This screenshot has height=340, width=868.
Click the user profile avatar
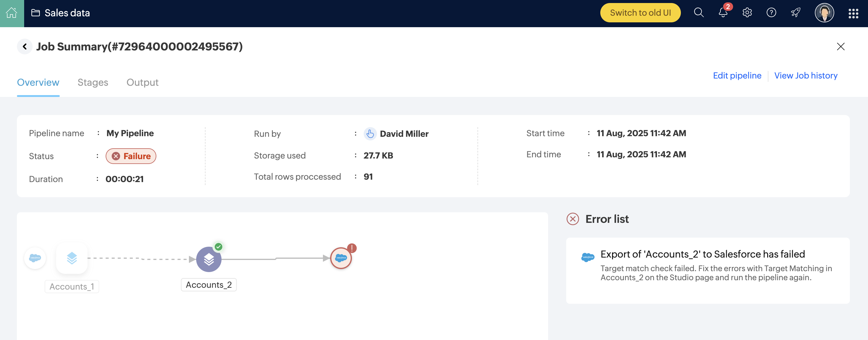[824, 13]
